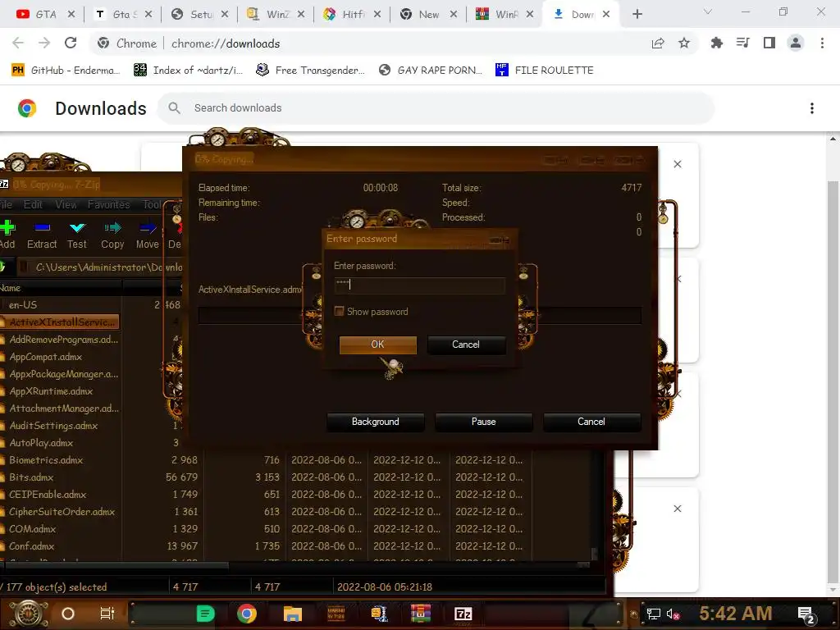Click the muted volume tray icon
840x630 pixels.
point(673,614)
